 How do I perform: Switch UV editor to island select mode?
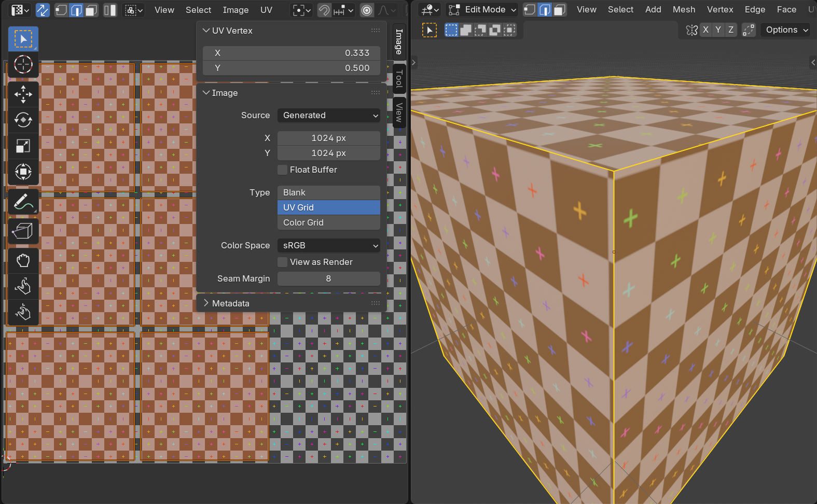point(110,10)
